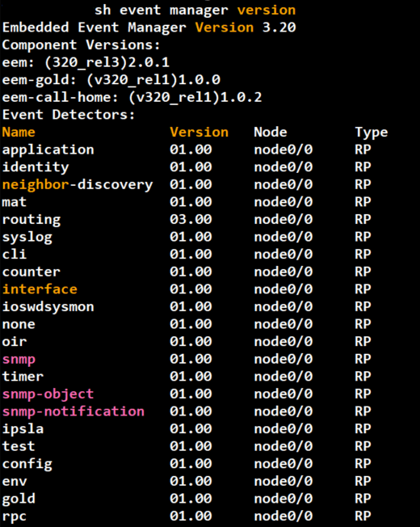The width and height of the screenshot is (420, 527).
Task: Select the 'snmp-object' detector entry
Action: pyautogui.click(x=48, y=394)
